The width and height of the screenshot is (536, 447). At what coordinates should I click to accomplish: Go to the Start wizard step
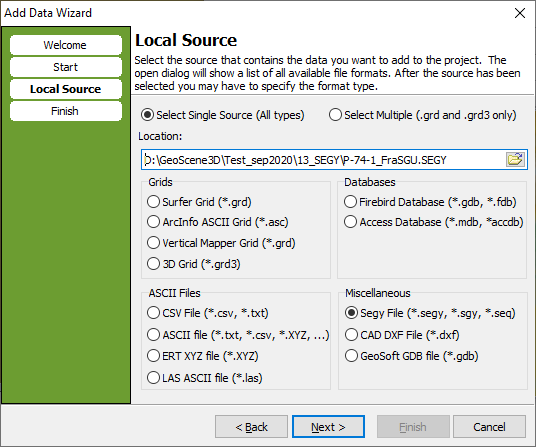click(x=66, y=67)
